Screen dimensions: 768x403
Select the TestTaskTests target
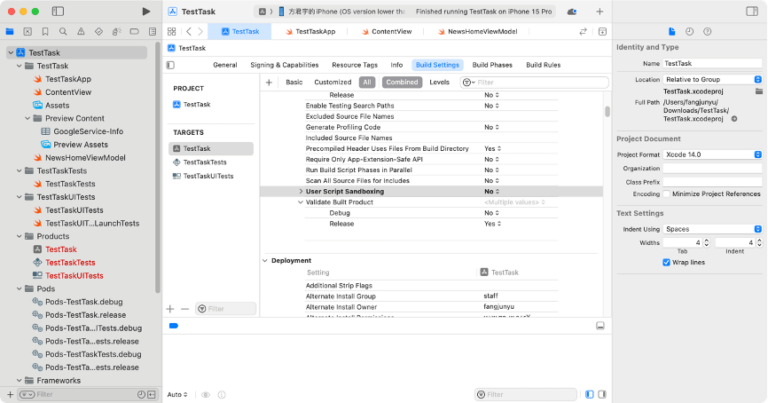tap(204, 162)
